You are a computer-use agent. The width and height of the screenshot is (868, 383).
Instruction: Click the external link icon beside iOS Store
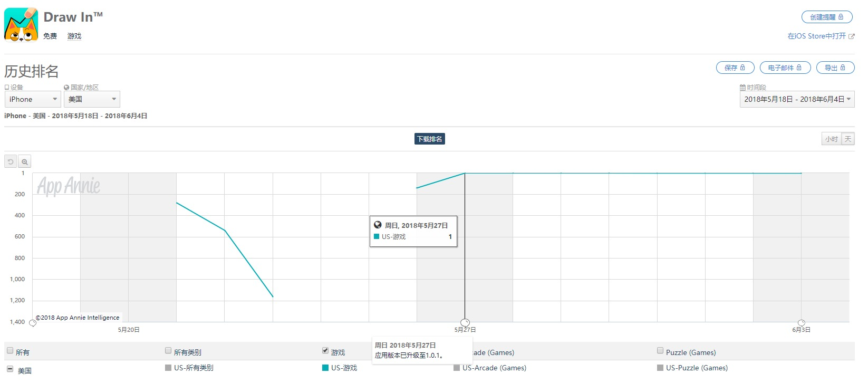point(852,36)
